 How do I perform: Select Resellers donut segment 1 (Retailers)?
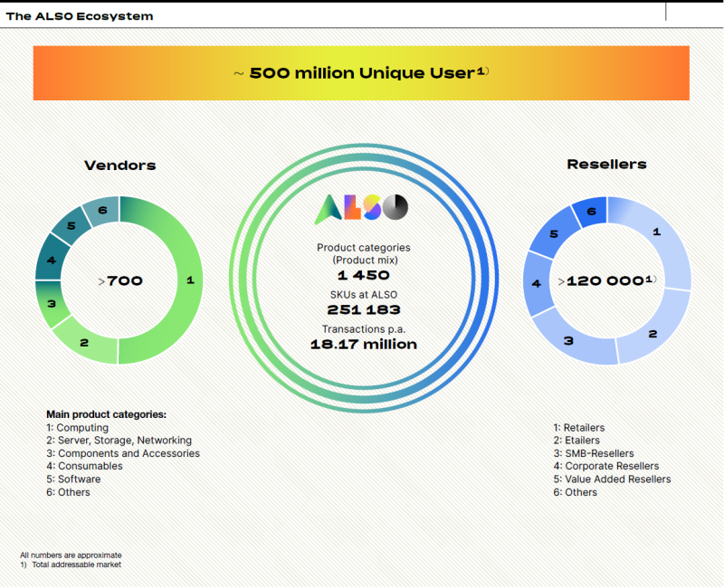point(657,232)
